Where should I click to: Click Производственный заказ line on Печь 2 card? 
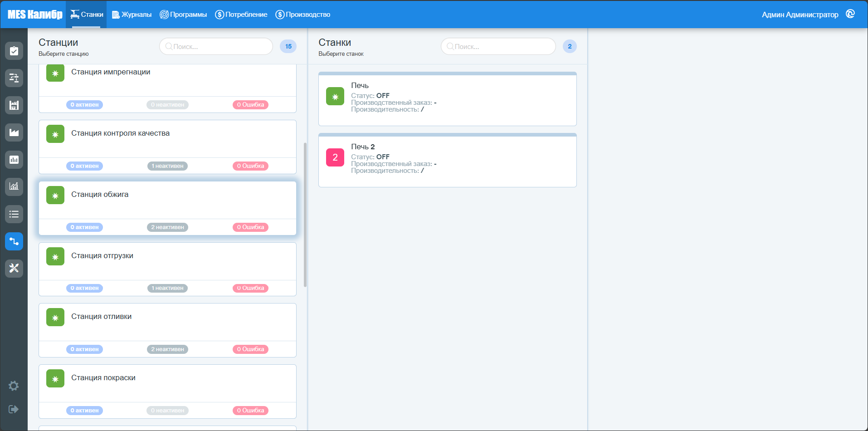pyautogui.click(x=394, y=164)
